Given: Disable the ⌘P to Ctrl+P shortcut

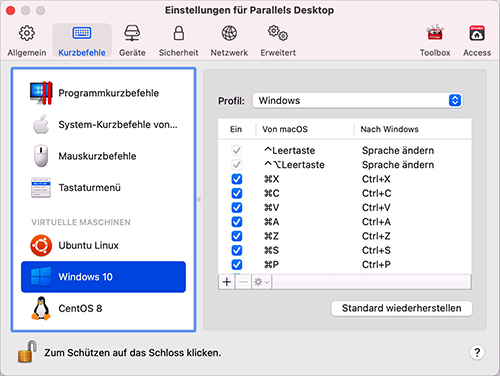Looking at the screenshot, I should click(237, 265).
